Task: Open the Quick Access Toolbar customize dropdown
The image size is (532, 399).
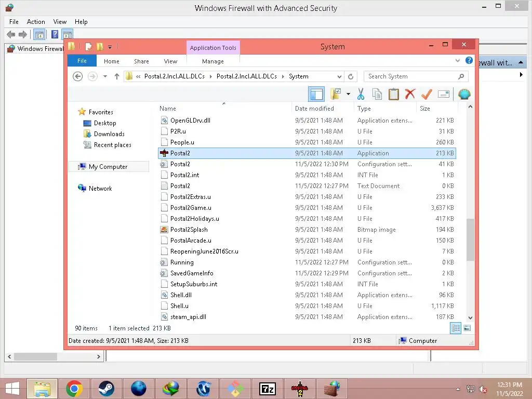Action: pos(110,47)
